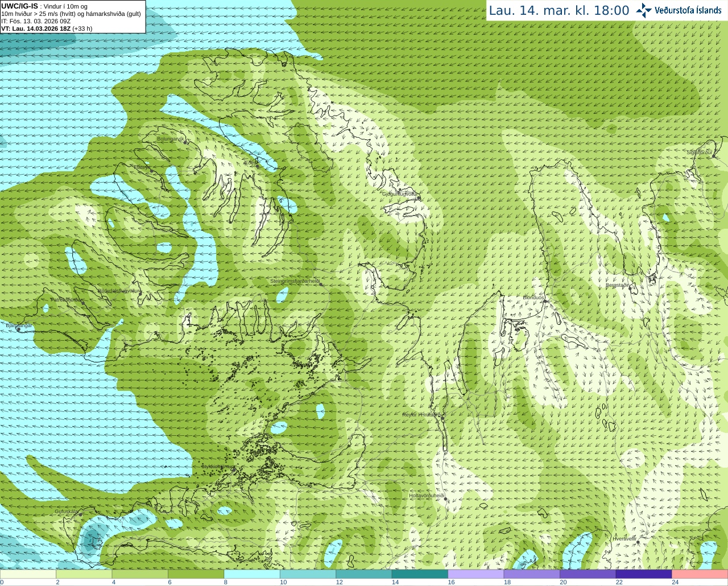Select the 4–6 m/s green legend swatch

pos(140,574)
